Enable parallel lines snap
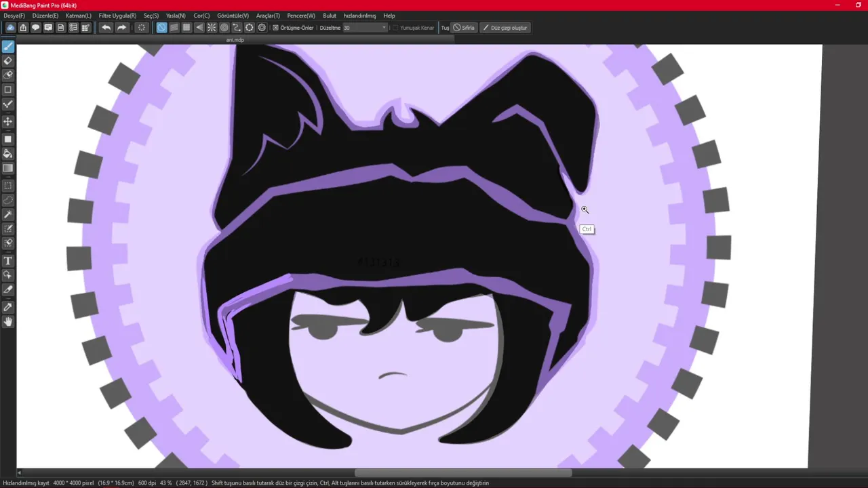Viewport: 868px width, 488px height. (174, 28)
